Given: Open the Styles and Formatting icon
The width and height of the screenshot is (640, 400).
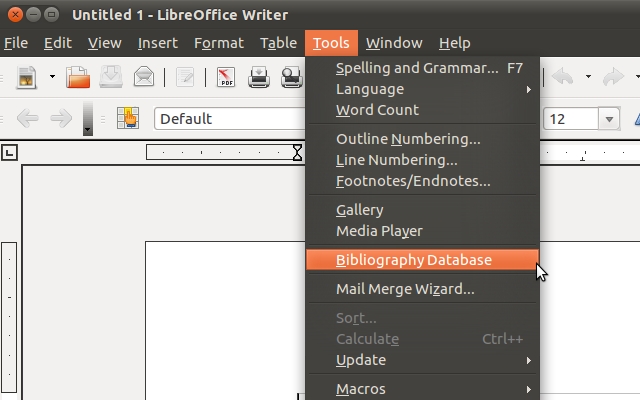Looking at the screenshot, I should (x=128, y=118).
